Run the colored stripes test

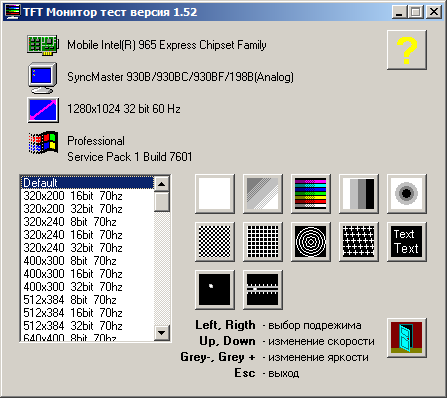click(x=311, y=194)
